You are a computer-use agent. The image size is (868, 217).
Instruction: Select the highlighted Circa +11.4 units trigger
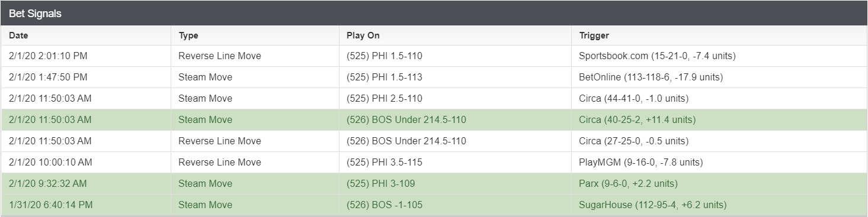click(x=637, y=120)
